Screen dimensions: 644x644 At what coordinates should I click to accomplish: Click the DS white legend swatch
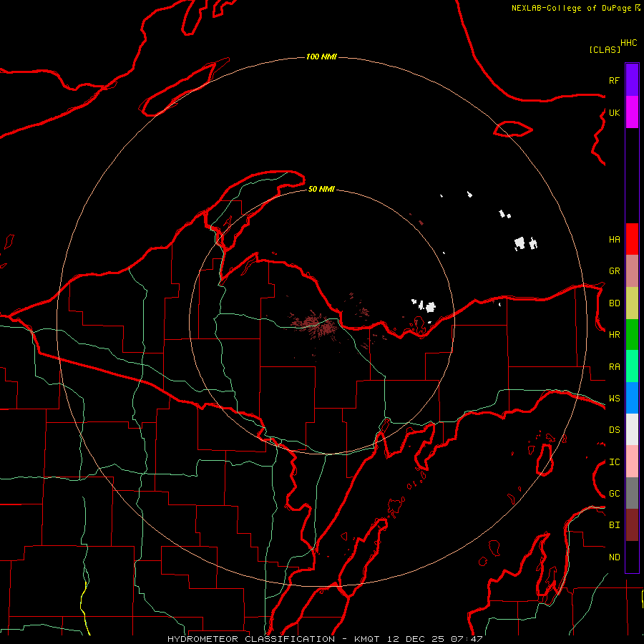coord(632,429)
